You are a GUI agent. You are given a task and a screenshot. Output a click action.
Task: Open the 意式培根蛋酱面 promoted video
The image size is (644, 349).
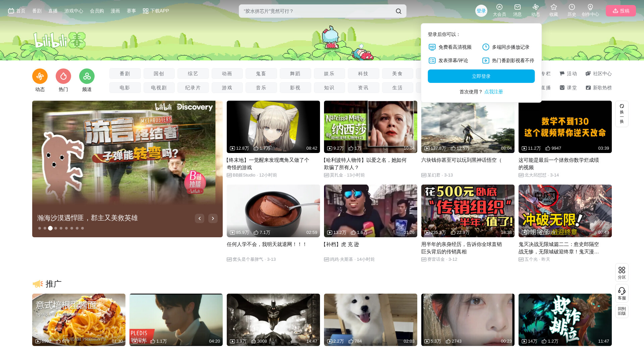[79, 320]
